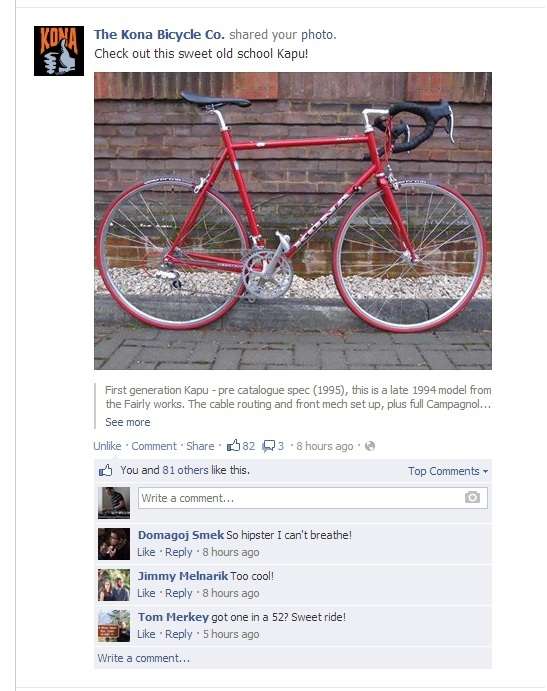Open the Kona Bicycle Co. profile picture
Viewport: 547px width, 691px height.
[x=59, y=51]
